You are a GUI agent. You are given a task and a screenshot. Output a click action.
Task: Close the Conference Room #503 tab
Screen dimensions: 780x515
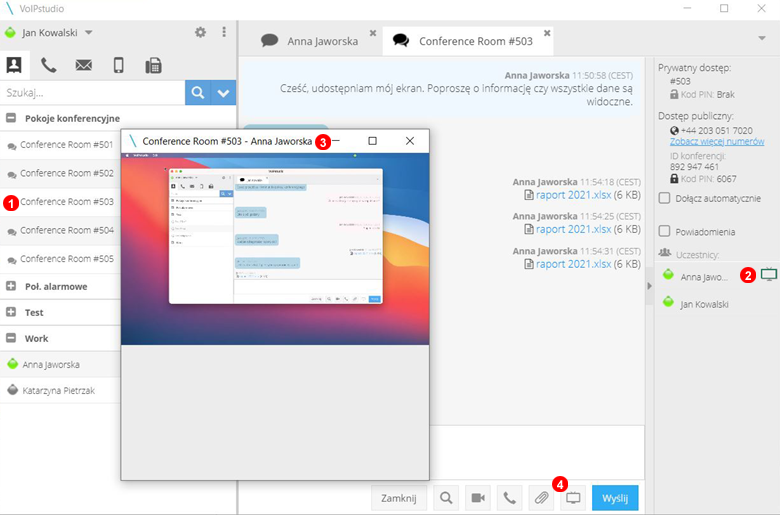tap(547, 32)
